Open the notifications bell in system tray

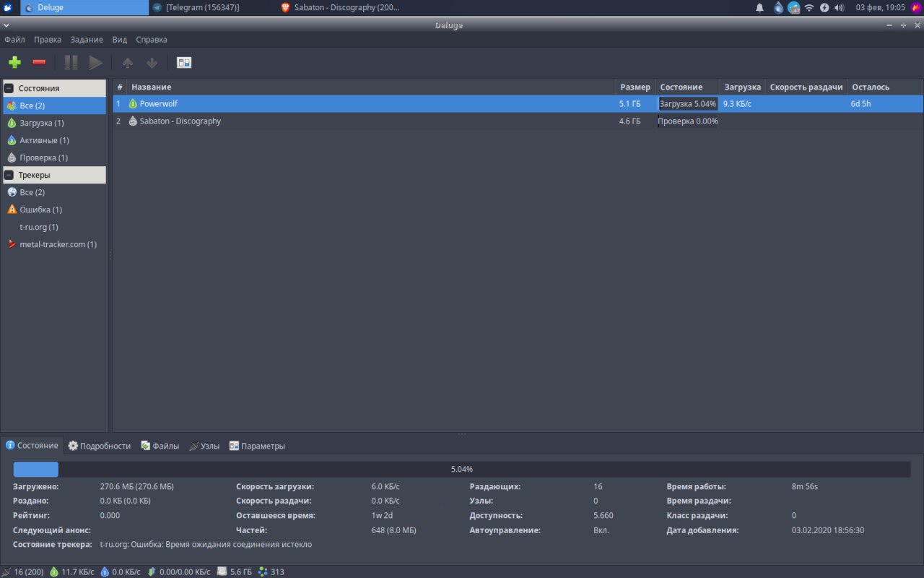click(x=759, y=7)
